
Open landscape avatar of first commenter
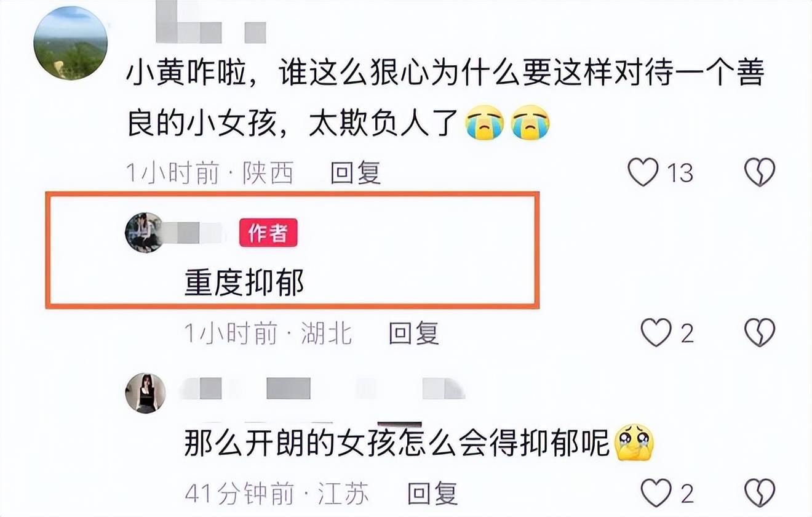(x=70, y=43)
